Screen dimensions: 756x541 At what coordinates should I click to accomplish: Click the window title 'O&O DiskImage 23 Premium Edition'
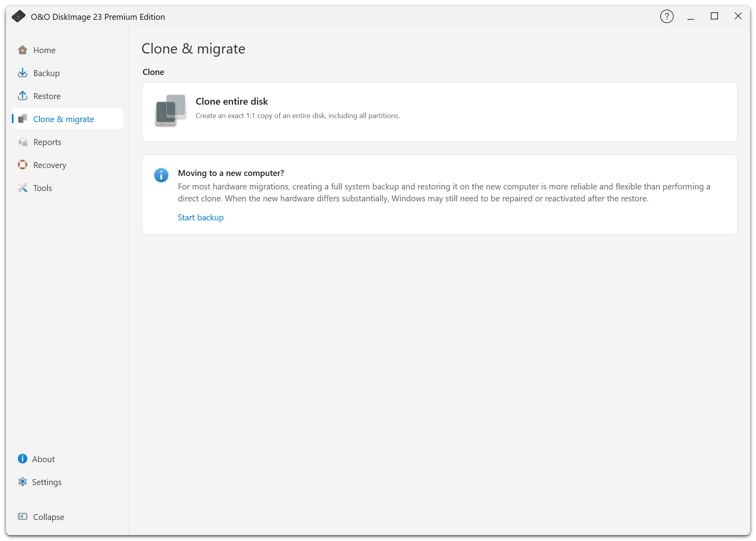tap(98, 17)
